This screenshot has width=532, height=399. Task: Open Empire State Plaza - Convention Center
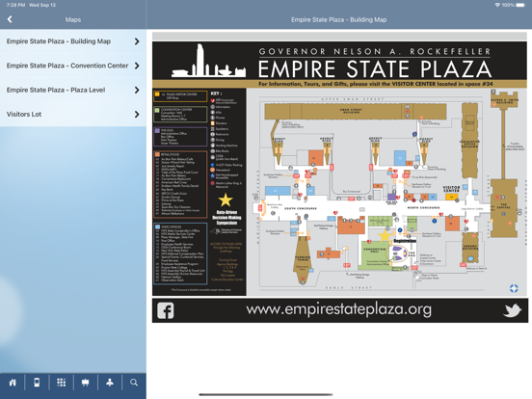(73, 66)
